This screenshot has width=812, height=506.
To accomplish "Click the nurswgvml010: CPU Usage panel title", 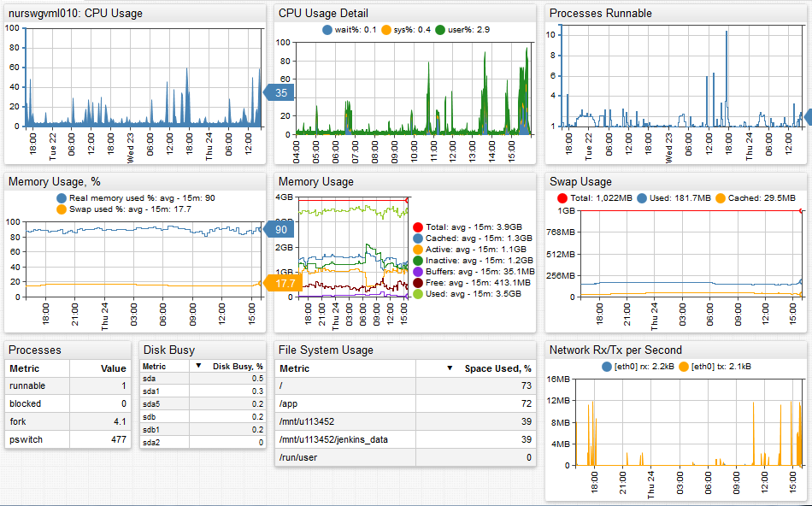I will (x=76, y=14).
